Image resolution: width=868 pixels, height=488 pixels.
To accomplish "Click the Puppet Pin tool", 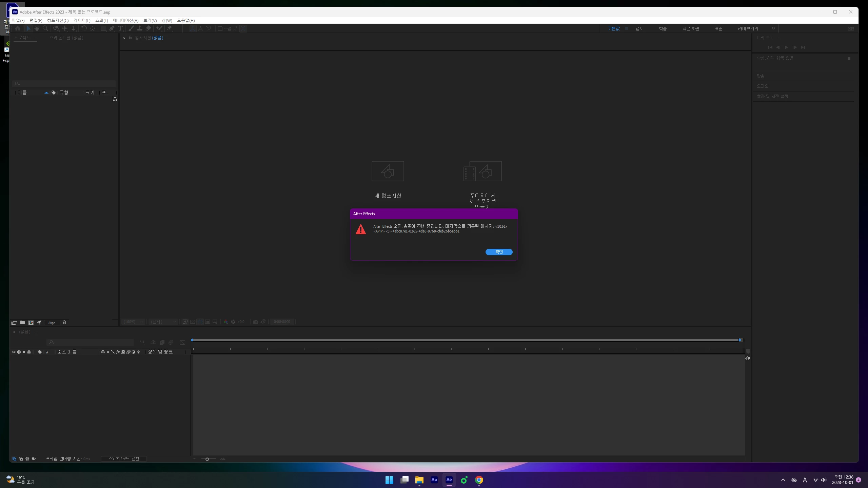I will 169,28.
